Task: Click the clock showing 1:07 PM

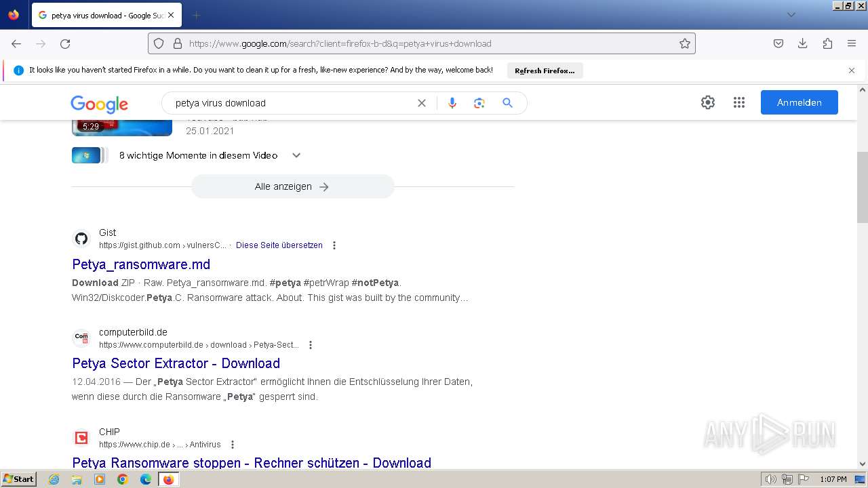Action: point(833,479)
